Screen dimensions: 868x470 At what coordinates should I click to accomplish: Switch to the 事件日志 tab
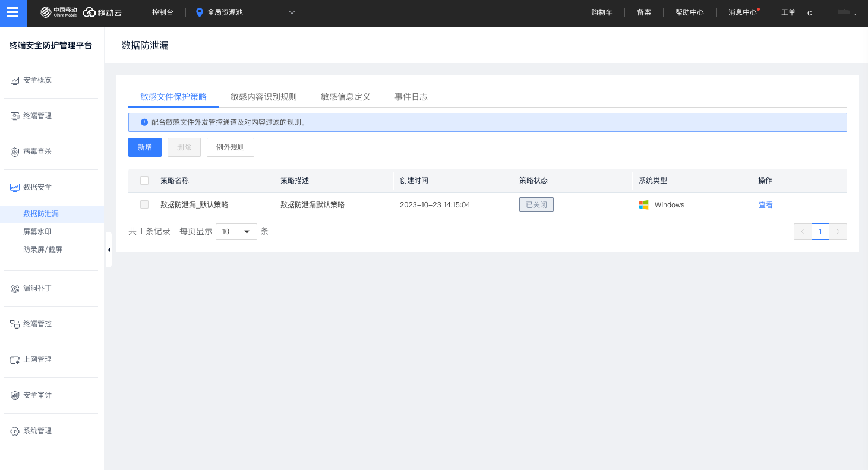(x=411, y=97)
